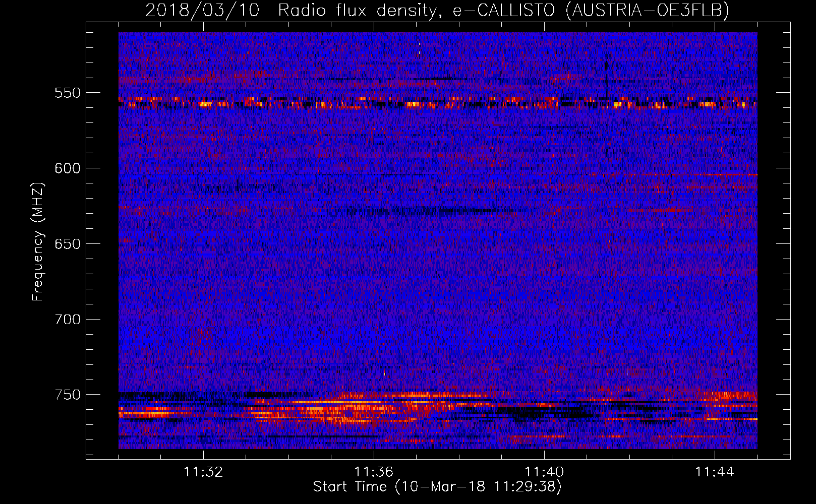Click the 700 frequency tick label
Image resolution: width=816 pixels, height=504 pixels.
(x=68, y=320)
